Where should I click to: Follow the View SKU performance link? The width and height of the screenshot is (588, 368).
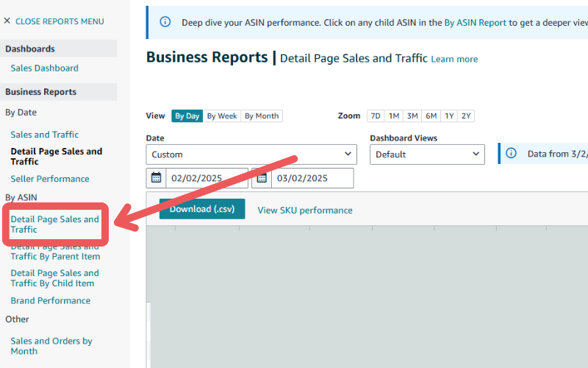pyautogui.click(x=305, y=210)
